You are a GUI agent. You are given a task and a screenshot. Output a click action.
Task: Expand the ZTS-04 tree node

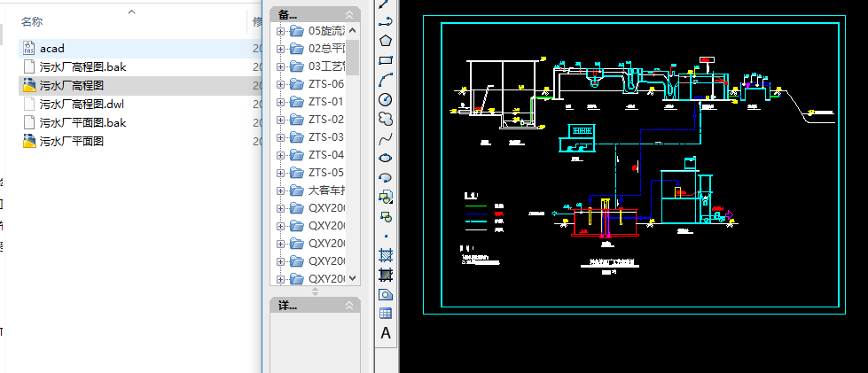pos(280,156)
